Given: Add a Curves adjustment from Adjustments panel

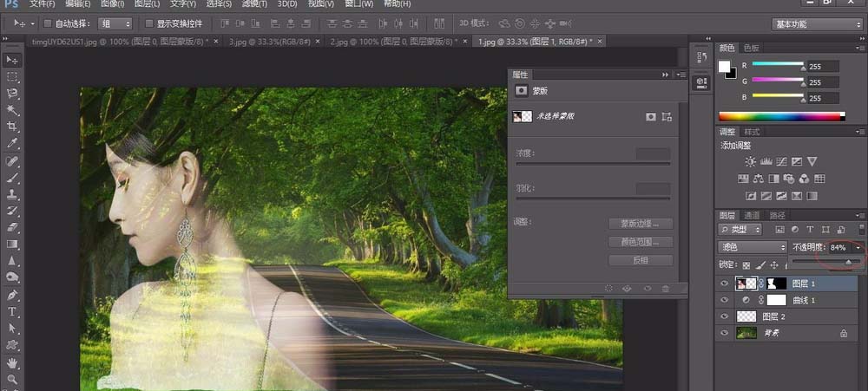Looking at the screenshot, I should pos(781,161).
